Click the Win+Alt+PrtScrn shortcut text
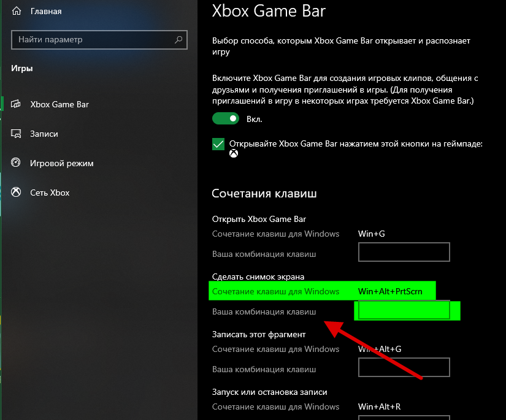This screenshot has width=506, height=420. tap(390, 291)
